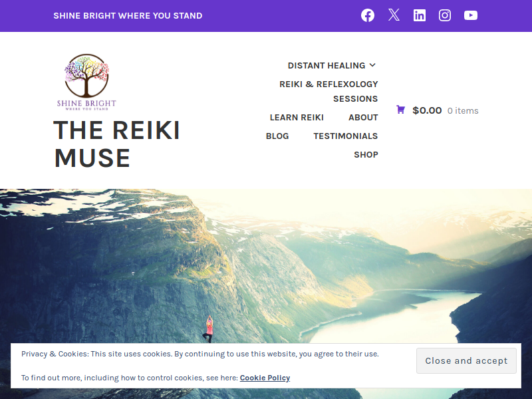Go to the Shop page
532x399 pixels.
pos(366,155)
